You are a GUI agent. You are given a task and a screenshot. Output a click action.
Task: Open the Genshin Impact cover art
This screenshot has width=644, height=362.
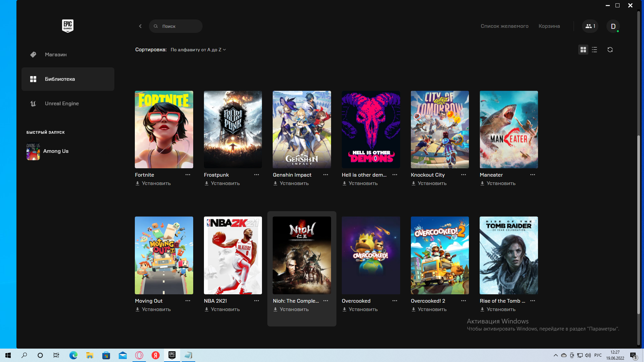pyautogui.click(x=302, y=129)
